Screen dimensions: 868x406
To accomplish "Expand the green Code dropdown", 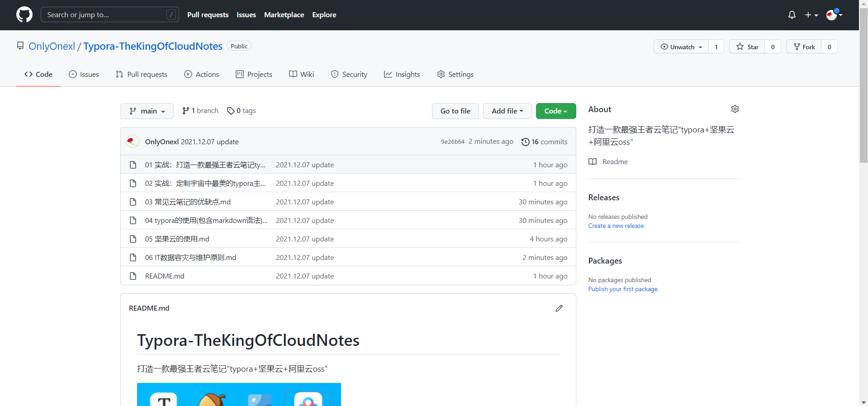I will pyautogui.click(x=556, y=111).
